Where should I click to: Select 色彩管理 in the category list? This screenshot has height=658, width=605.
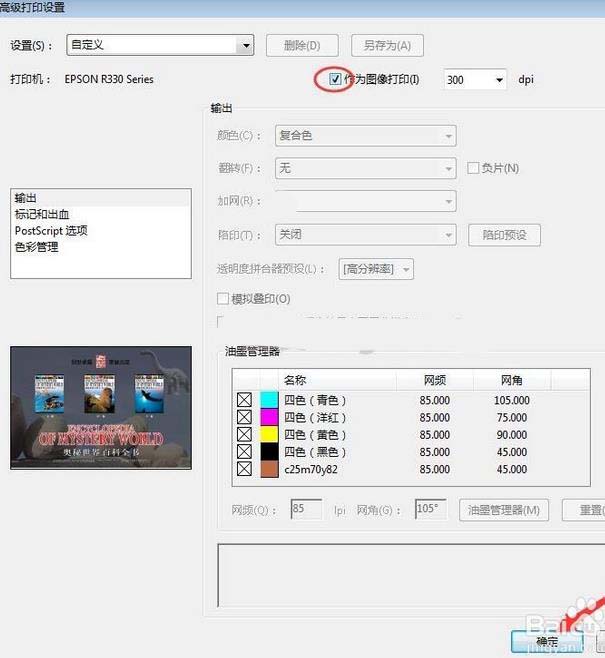pos(101,247)
